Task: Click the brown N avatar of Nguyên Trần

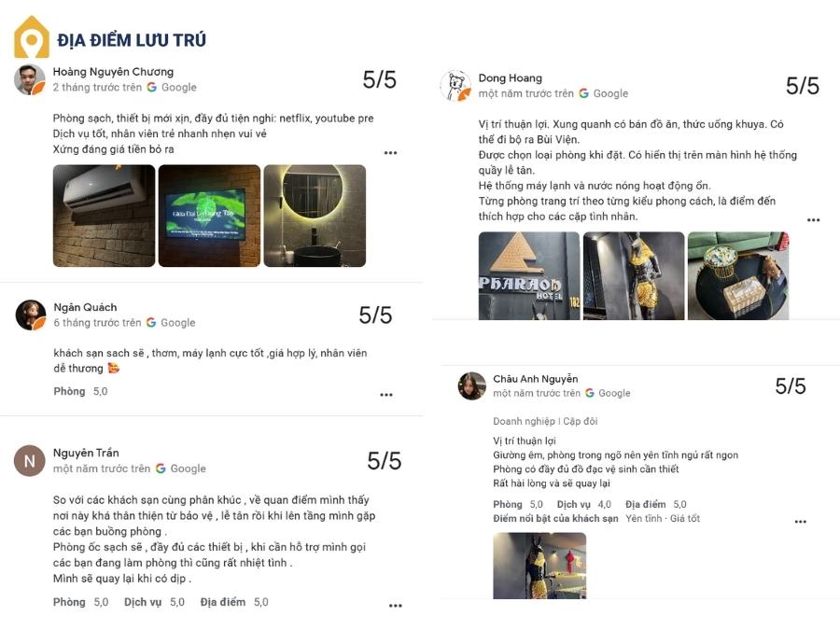Action: [30, 461]
